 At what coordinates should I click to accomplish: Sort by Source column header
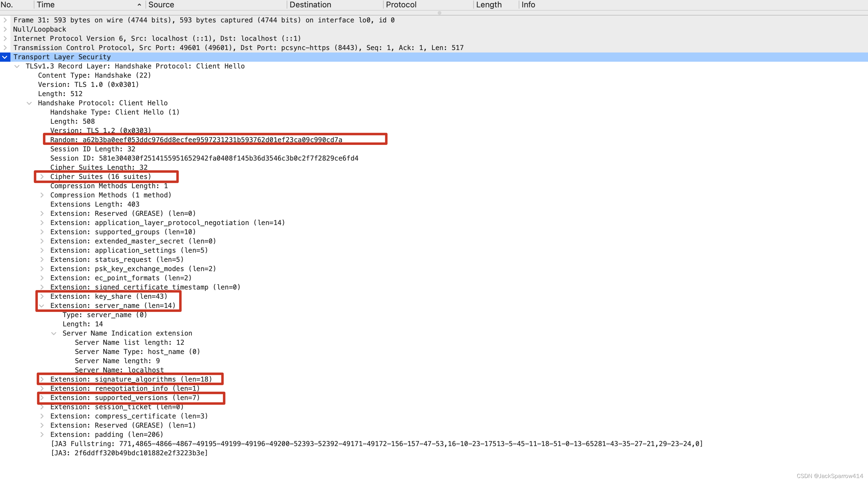(216, 5)
